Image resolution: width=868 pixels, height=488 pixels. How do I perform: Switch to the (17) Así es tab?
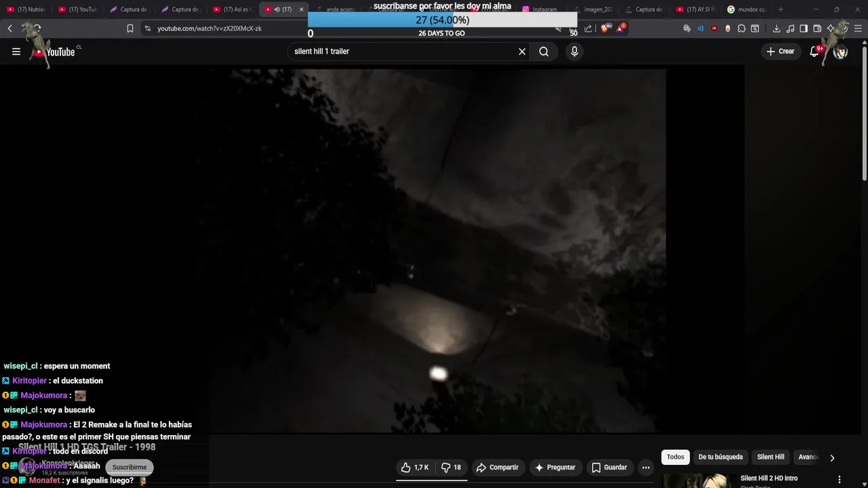[233, 9]
